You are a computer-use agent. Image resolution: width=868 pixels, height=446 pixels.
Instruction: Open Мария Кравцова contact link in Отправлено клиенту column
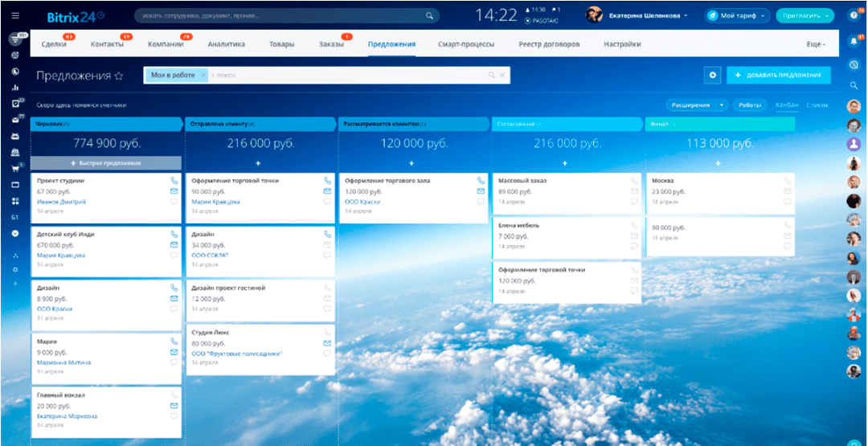(x=215, y=202)
